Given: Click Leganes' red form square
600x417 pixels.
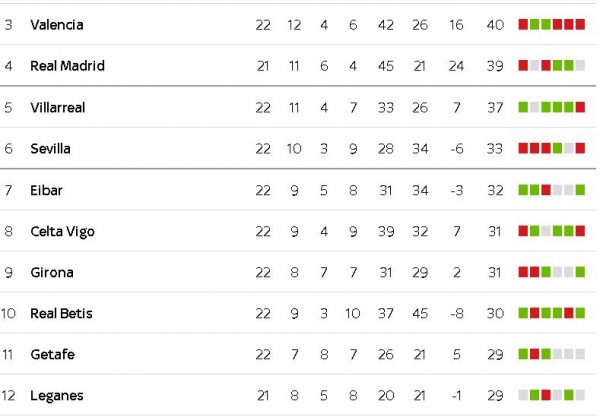Looking at the screenshot, I should [546, 395].
